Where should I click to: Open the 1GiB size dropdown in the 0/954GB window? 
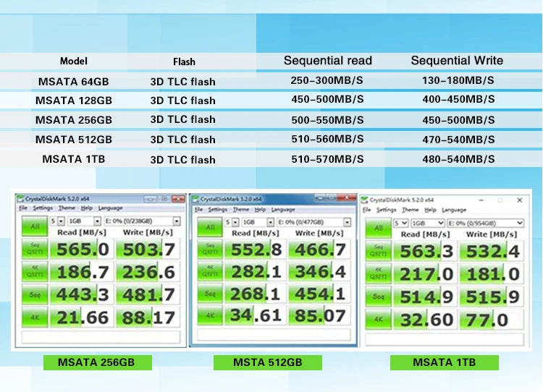click(x=428, y=223)
